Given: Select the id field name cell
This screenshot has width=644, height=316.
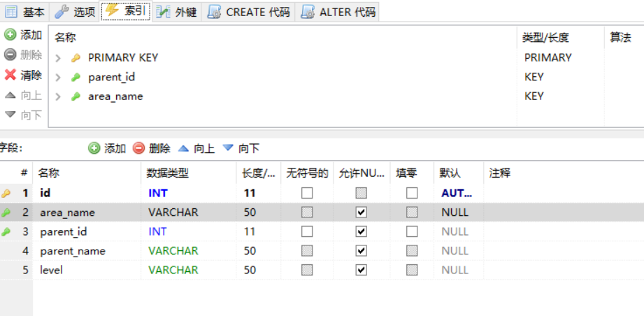Looking at the screenshot, I should (x=87, y=193).
